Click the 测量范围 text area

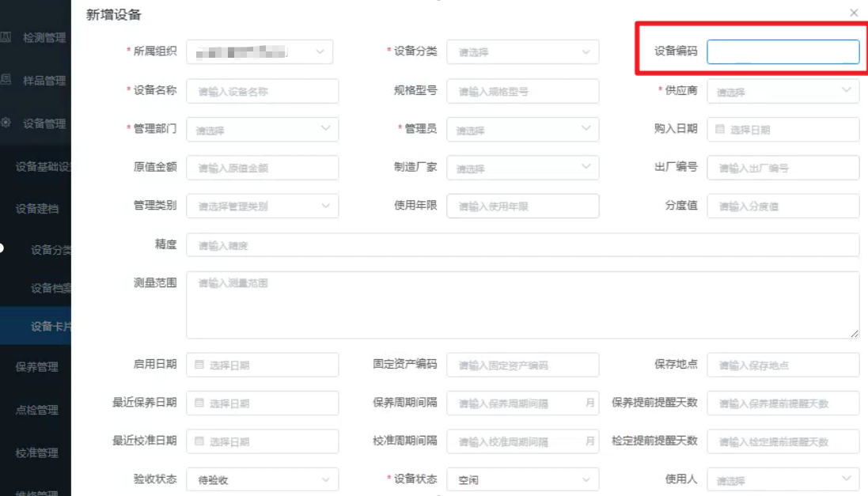[522, 305]
